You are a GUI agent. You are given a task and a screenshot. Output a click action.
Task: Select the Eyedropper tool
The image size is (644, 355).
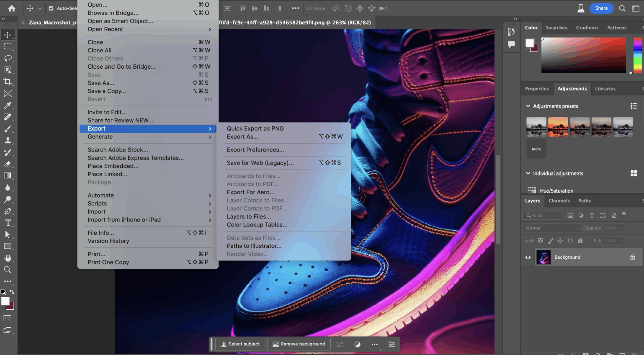pos(8,105)
